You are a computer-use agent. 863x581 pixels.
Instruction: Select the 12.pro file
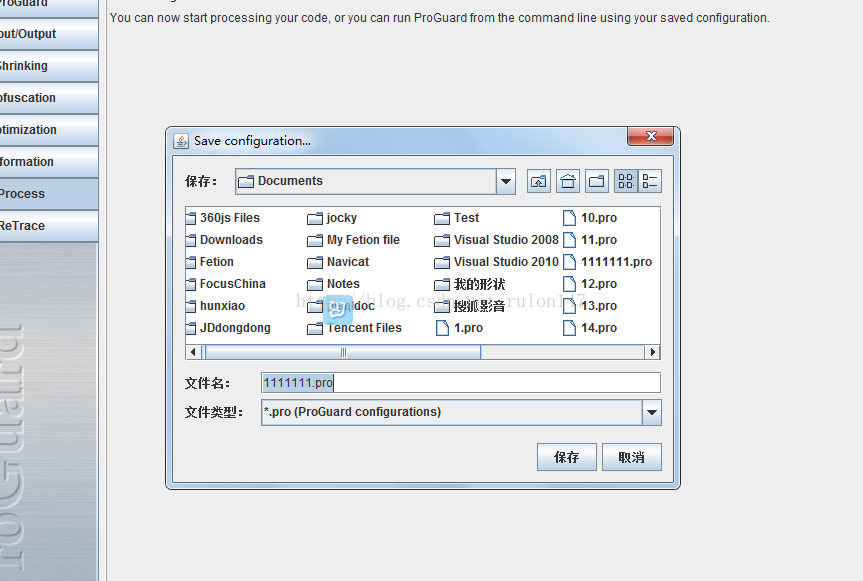click(x=590, y=284)
